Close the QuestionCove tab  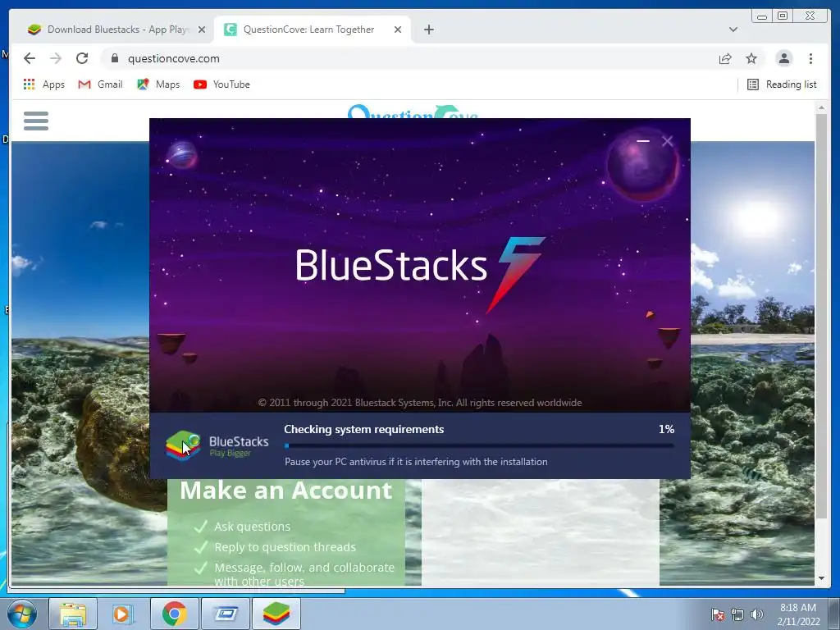pos(398,30)
